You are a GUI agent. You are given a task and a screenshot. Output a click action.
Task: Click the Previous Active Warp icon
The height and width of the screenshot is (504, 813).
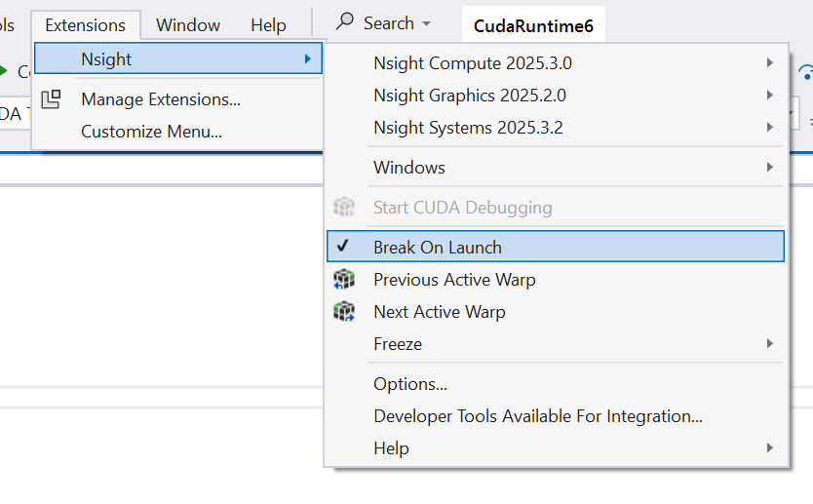point(344,279)
